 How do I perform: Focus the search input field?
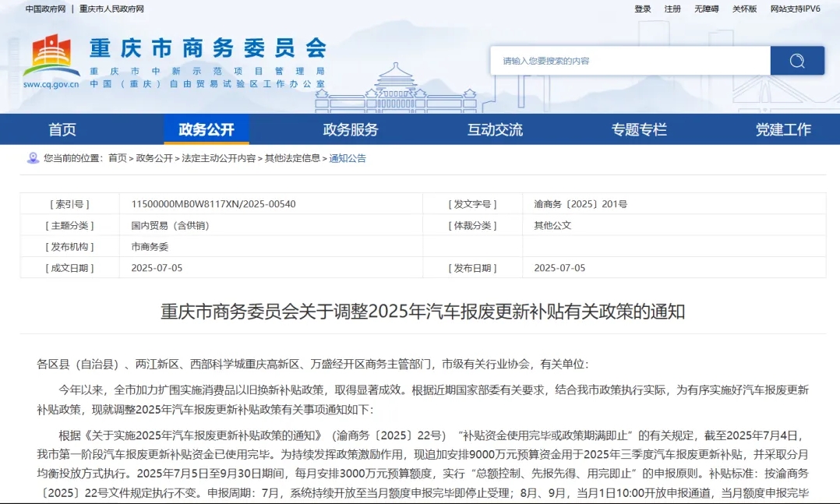tap(630, 61)
